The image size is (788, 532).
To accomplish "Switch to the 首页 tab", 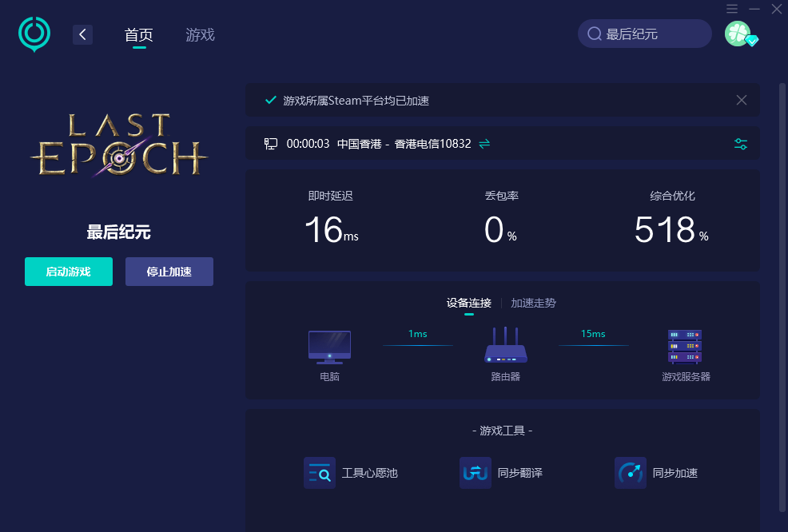I will pos(138,35).
